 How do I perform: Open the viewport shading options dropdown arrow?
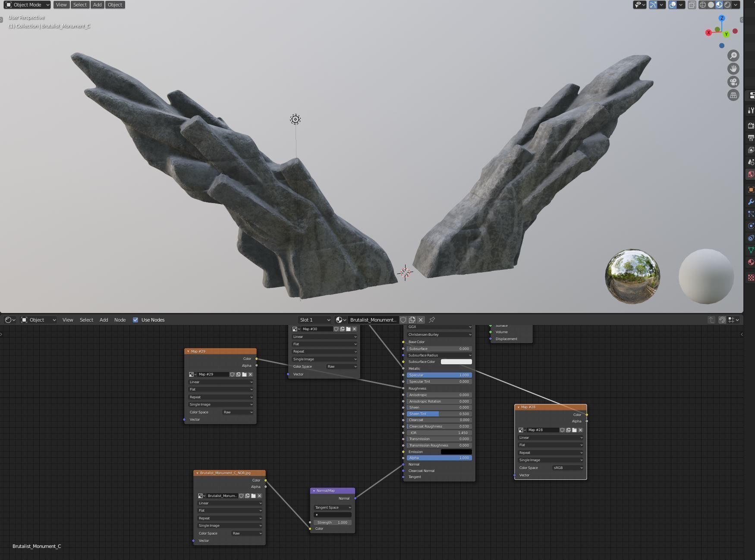pos(736,5)
